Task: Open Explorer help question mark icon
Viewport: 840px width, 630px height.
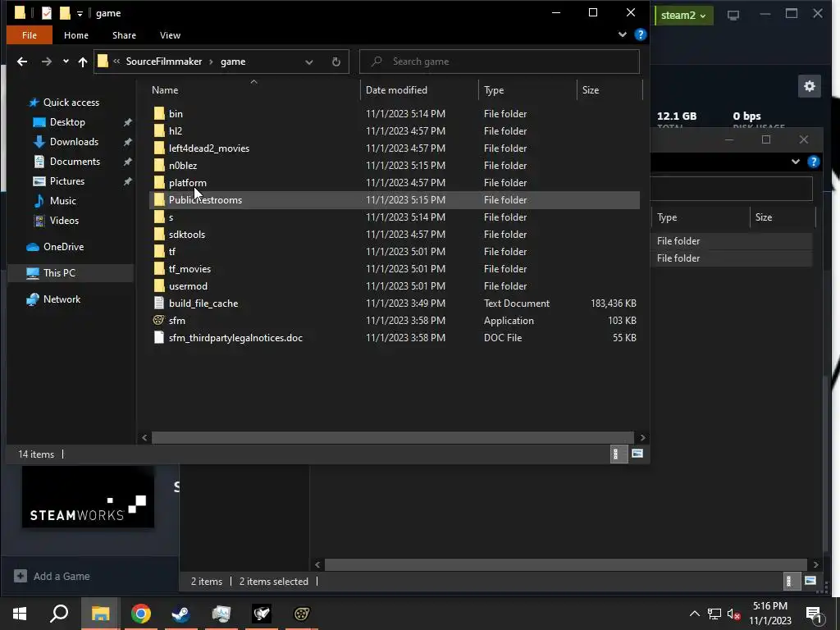Action: (640, 34)
